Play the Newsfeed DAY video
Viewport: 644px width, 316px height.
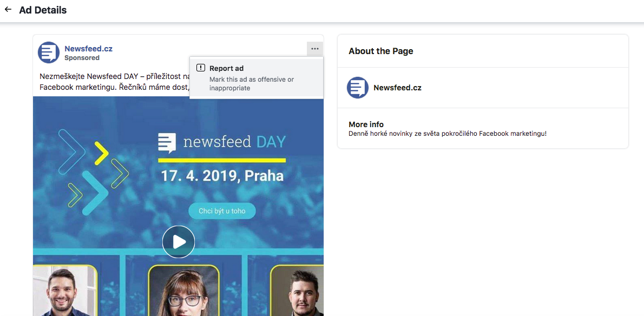click(178, 242)
